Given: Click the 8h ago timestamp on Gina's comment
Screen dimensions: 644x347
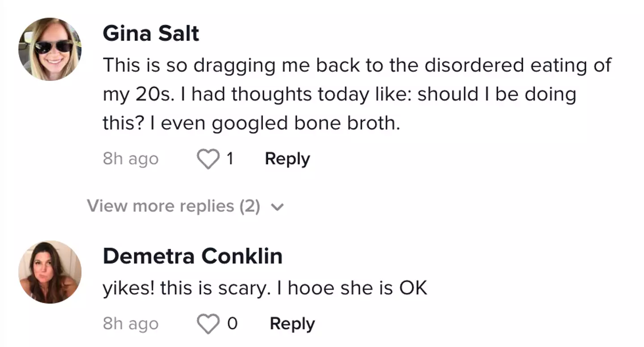Looking at the screenshot, I should pyautogui.click(x=131, y=158).
